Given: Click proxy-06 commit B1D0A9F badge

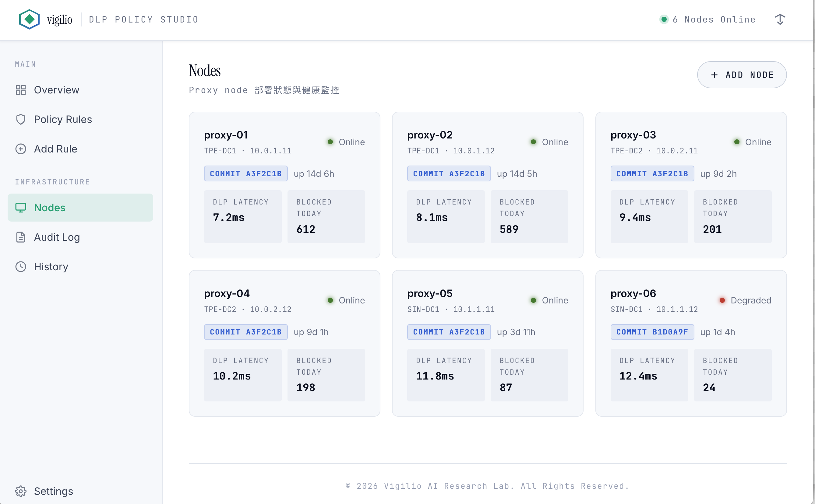Looking at the screenshot, I should pos(652,332).
